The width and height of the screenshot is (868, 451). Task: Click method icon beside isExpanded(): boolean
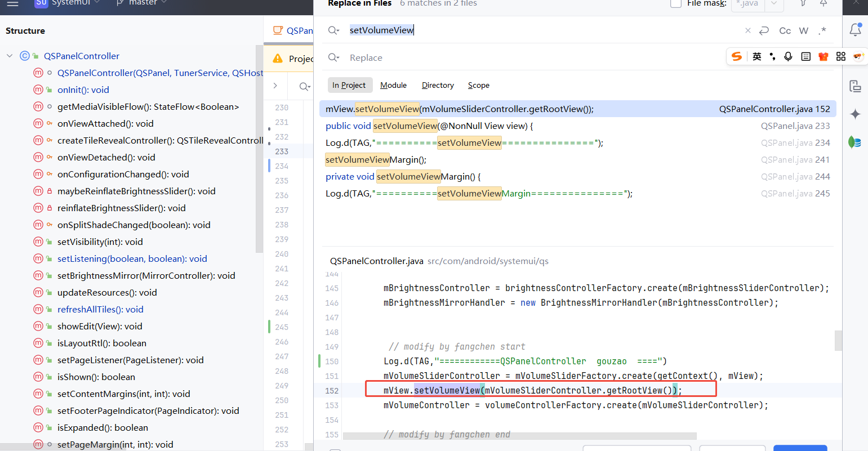(x=38, y=427)
